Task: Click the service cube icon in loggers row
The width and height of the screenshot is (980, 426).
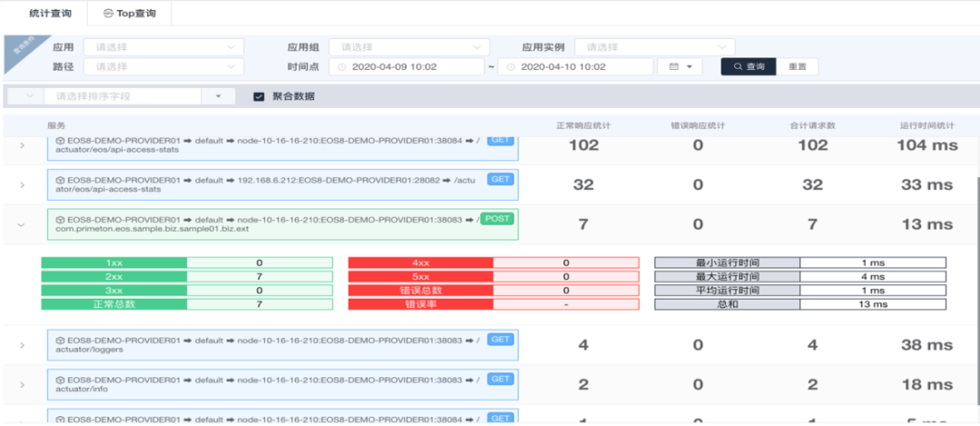Action: [61, 341]
